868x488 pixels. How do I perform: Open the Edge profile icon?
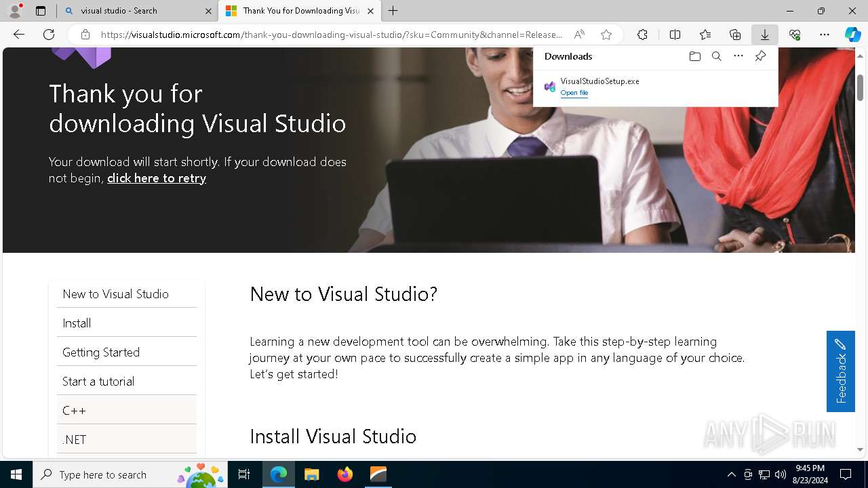15,11
